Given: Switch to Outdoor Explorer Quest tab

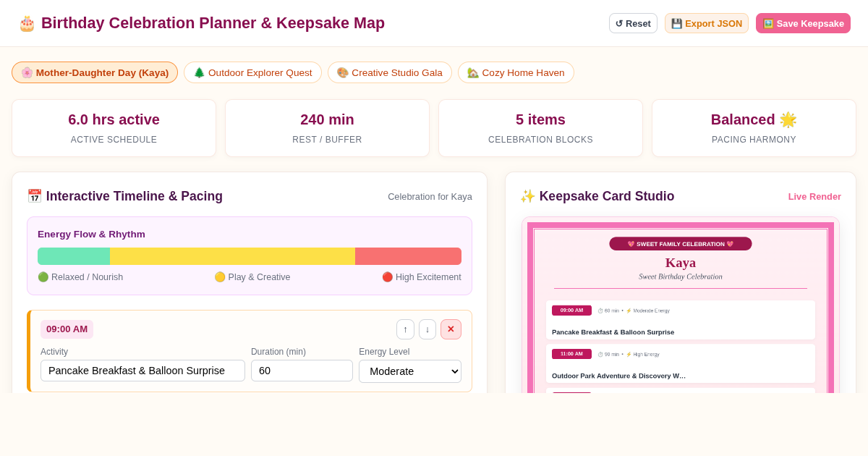Looking at the screenshot, I should [x=252, y=72].
